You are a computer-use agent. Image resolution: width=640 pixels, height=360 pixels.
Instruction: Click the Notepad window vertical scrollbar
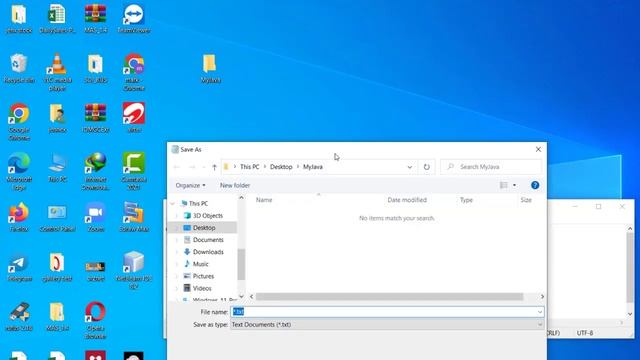coord(630,267)
